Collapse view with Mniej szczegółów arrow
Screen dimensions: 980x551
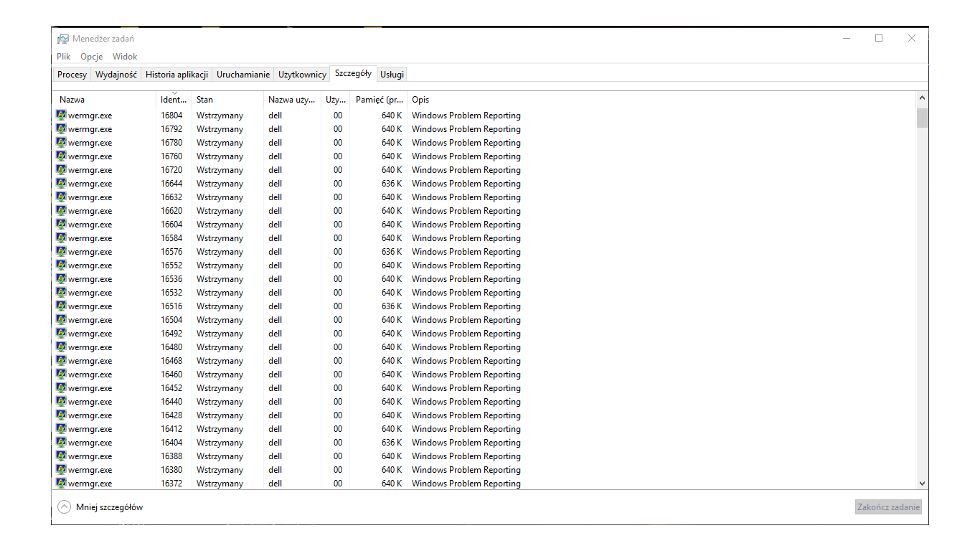(x=64, y=507)
